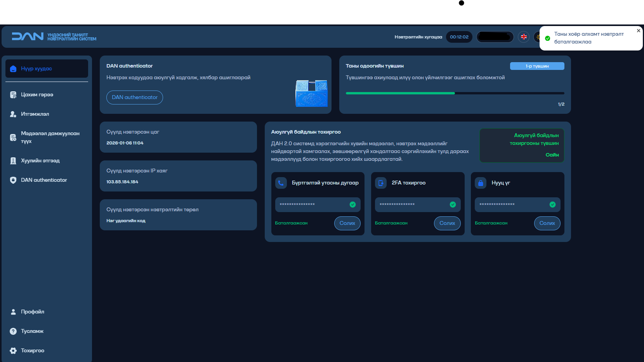
Task: Click the lock icon on Нууц үг card
Action: (x=481, y=183)
